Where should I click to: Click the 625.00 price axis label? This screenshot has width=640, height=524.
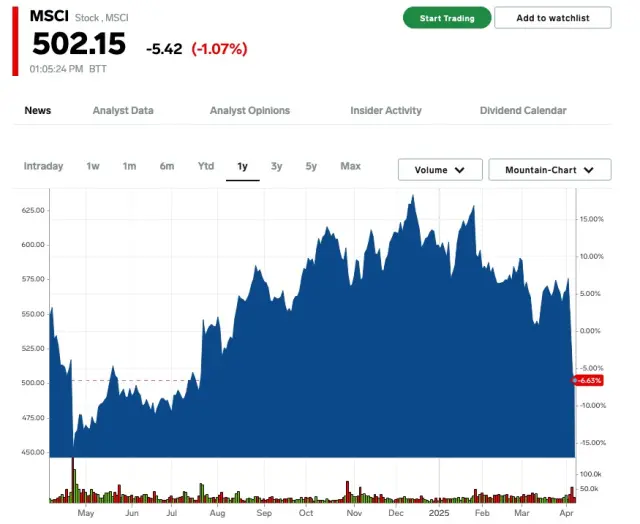tap(33, 210)
